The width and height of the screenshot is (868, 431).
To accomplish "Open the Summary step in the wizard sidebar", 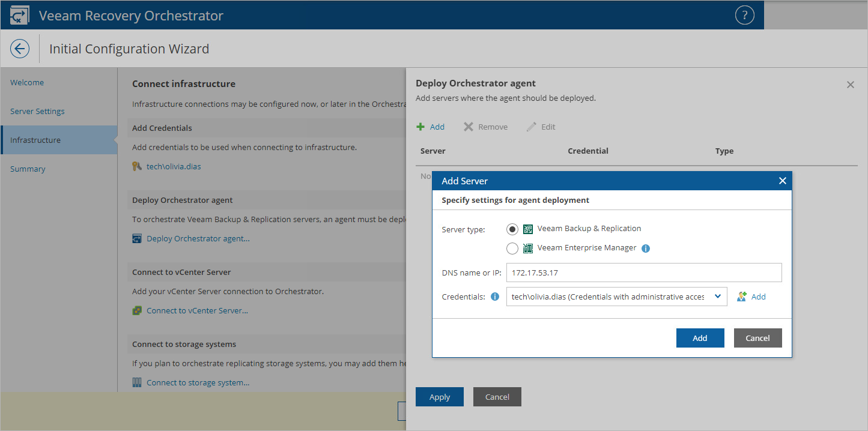I will tap(28, 169).
